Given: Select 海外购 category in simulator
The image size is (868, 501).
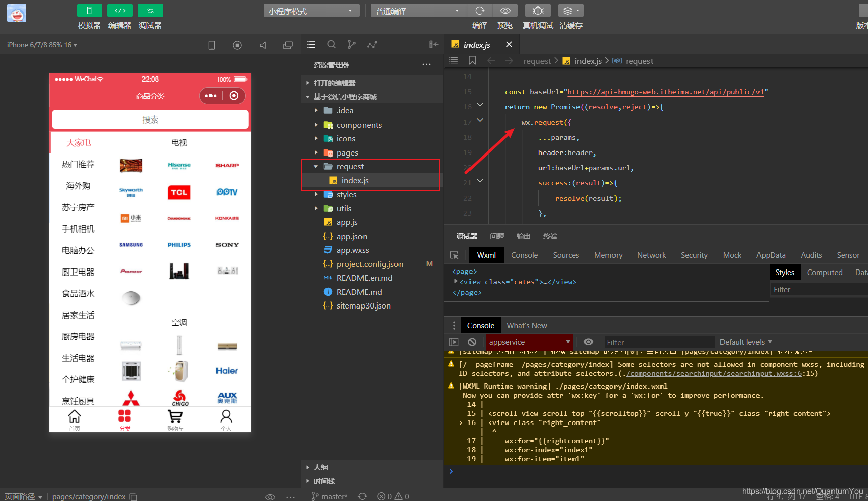Looking at the screenshot, I should tap(78, 186).
